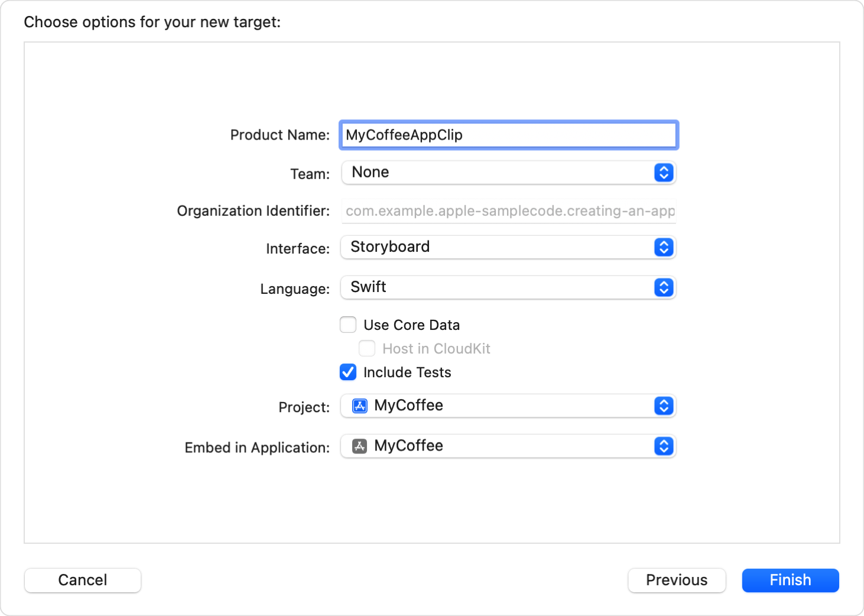Enable the Use Core Data checkbox
The height and width of the screenshot is (616, 864).
[348, 325]
